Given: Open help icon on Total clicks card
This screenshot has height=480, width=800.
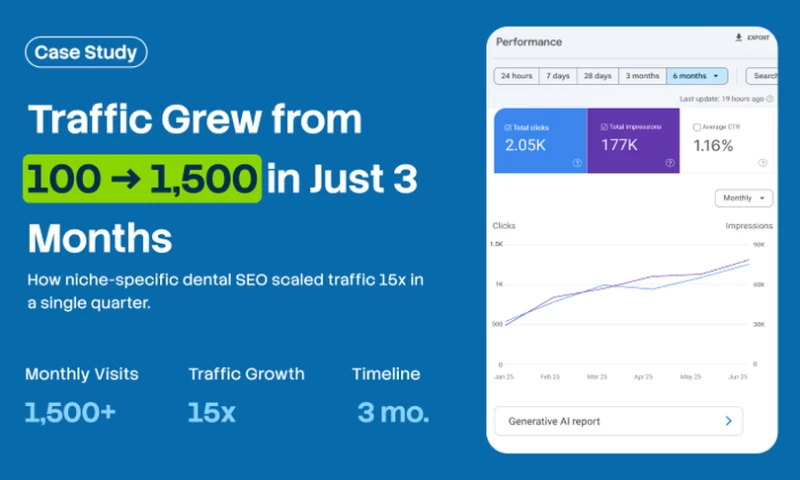Looking at the screenshot, I should pos(577,163).
